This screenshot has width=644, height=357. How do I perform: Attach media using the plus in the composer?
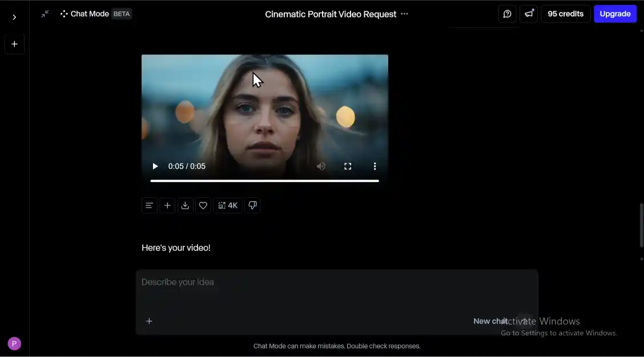(x=149, y=321)
